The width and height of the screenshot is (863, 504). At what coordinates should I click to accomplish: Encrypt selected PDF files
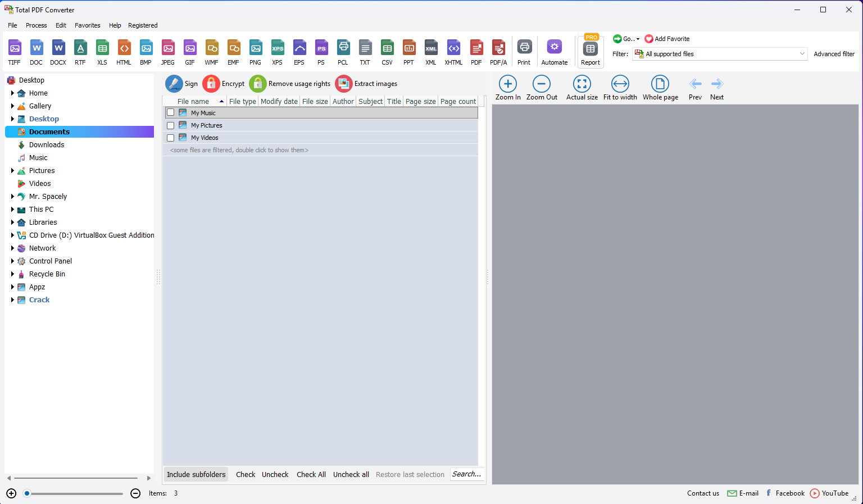pyautogui.click(x=224, y=84)
